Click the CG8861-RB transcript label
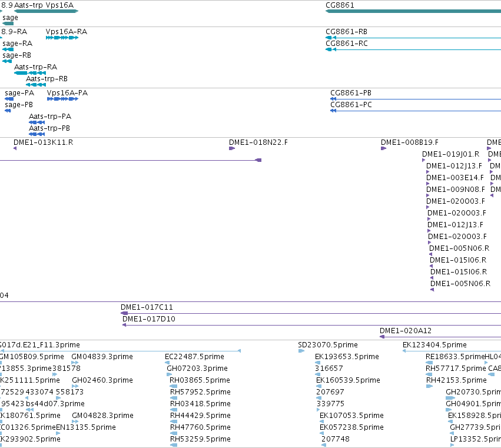This screenshot has width=501, height=448. click(346, 32)
